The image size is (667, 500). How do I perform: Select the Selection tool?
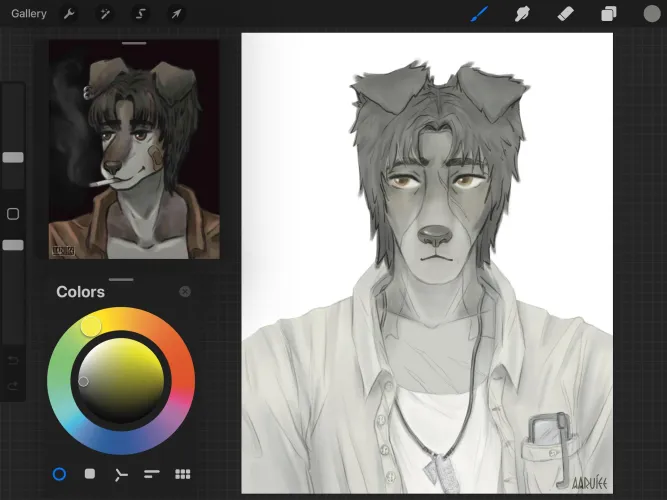(140, 14)
